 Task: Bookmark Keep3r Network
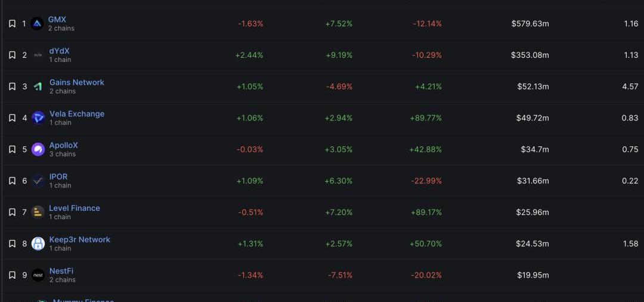pyautogui.click(x=12, y=244)
